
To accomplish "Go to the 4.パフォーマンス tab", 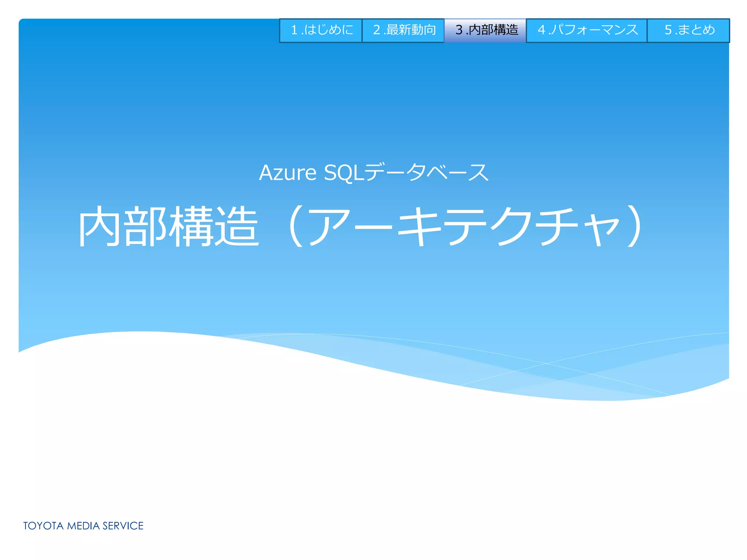I will pos(587,30).
